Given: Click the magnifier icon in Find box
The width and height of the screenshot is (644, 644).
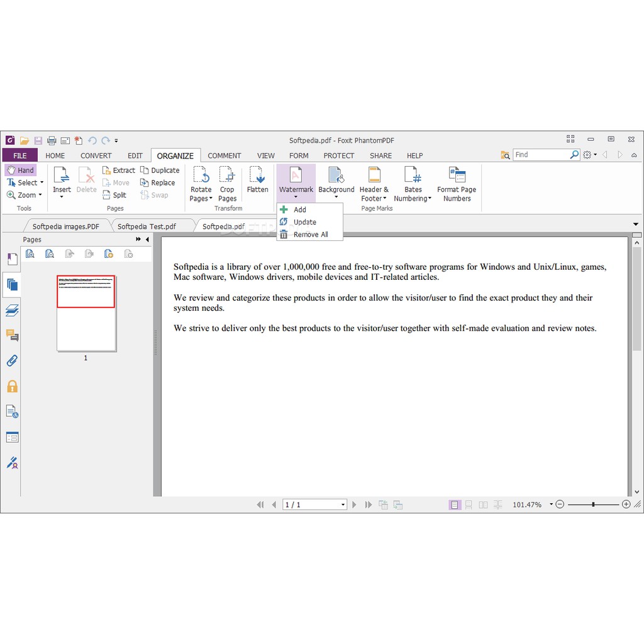Looking at the screenshot, I should tap(575, 155).
